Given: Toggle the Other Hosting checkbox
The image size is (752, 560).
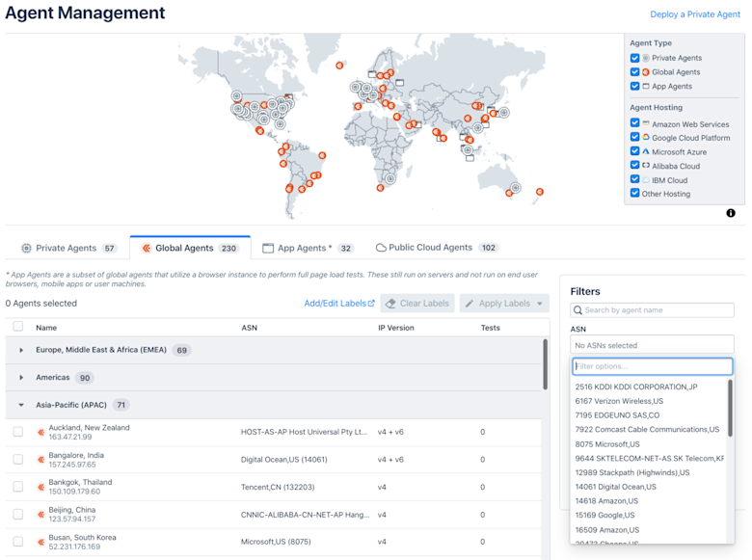Looking at the screenshot, I should coord(635,193).
